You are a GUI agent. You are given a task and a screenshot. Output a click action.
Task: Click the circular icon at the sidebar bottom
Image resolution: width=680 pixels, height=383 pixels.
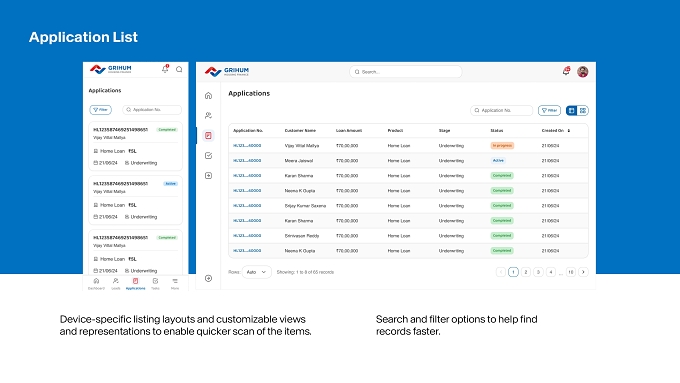(208, 278)
